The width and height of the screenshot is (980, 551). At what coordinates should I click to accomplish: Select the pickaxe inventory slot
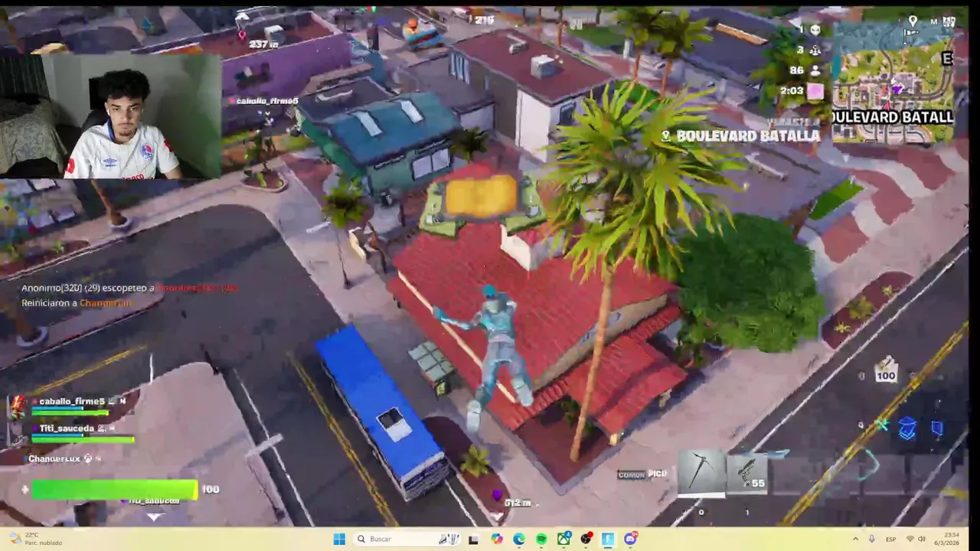click(701, 472)
